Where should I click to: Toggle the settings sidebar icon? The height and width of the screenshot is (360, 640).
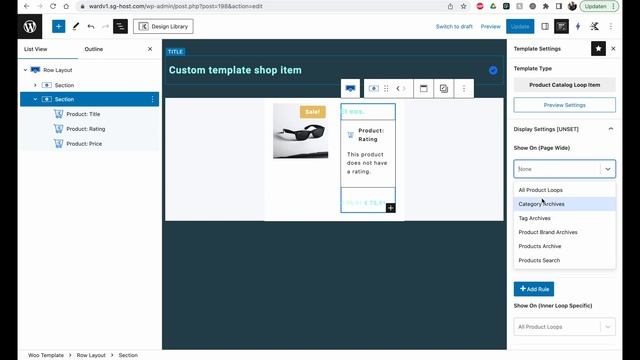click(545, 27)
